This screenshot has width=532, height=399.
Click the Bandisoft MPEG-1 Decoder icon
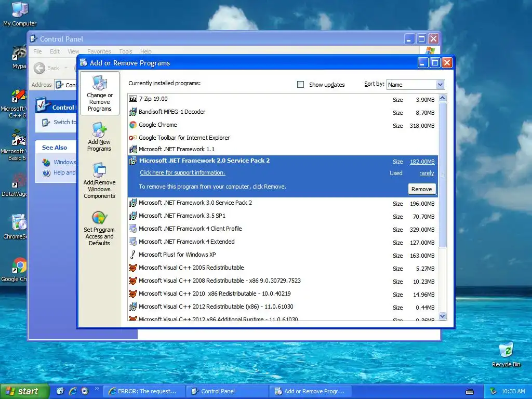pos(133,112)
